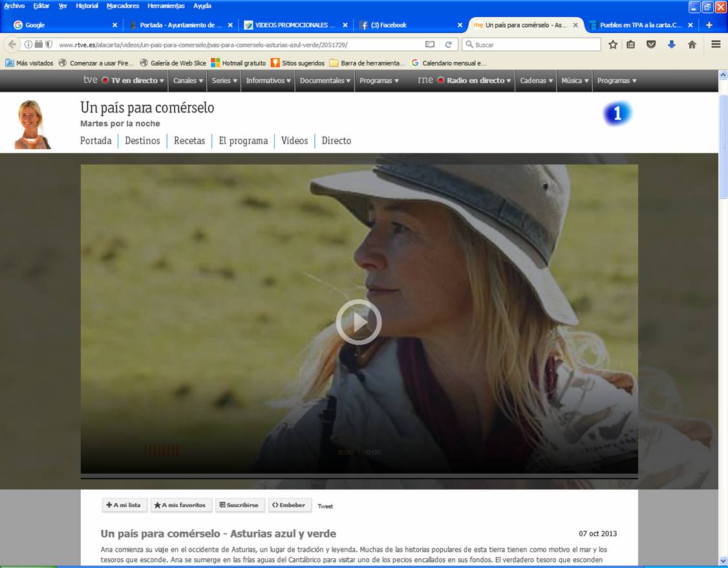
Task: Close the Pueblos en TPA a la carta tab
Action: coord(691,25)
